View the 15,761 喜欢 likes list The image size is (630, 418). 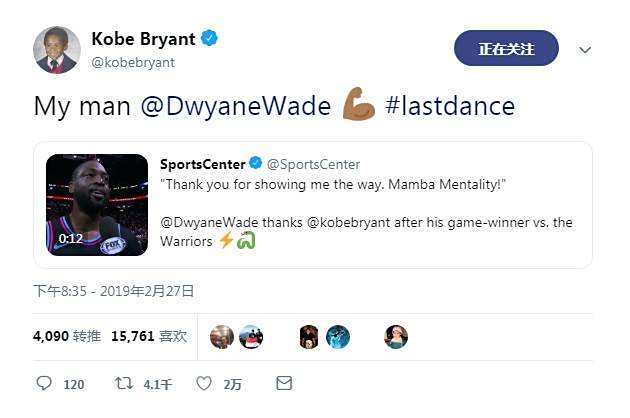click(149, 336)
